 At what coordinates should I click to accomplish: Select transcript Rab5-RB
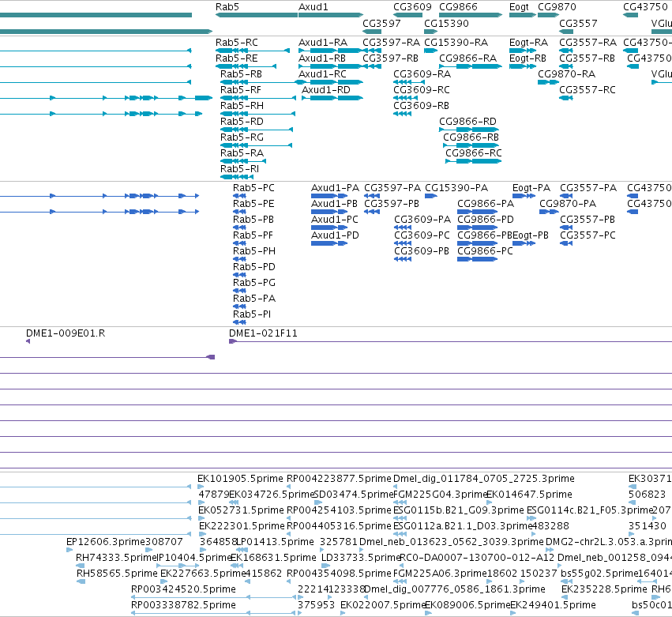point(241,74)
